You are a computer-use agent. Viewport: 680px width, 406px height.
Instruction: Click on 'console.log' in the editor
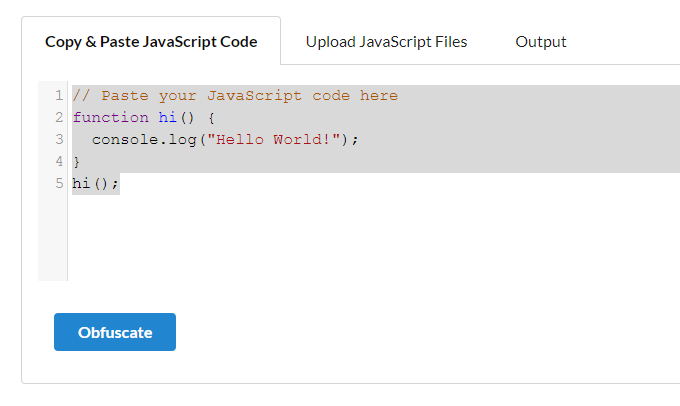point(144,140)
